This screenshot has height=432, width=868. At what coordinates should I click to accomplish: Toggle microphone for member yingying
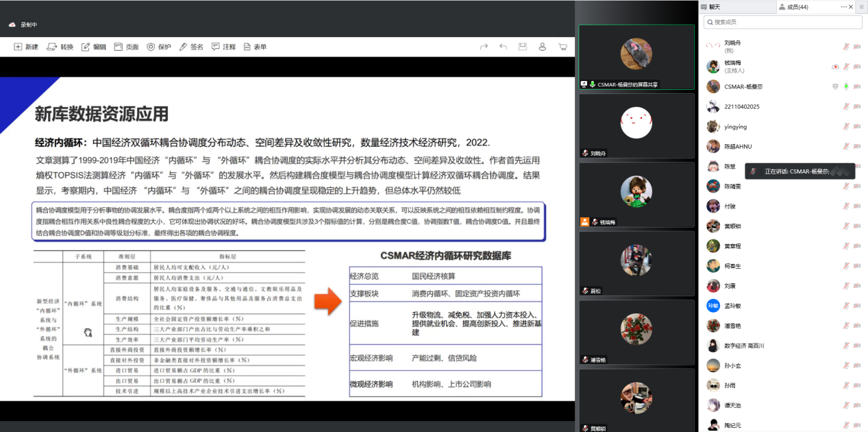point(846,126)
